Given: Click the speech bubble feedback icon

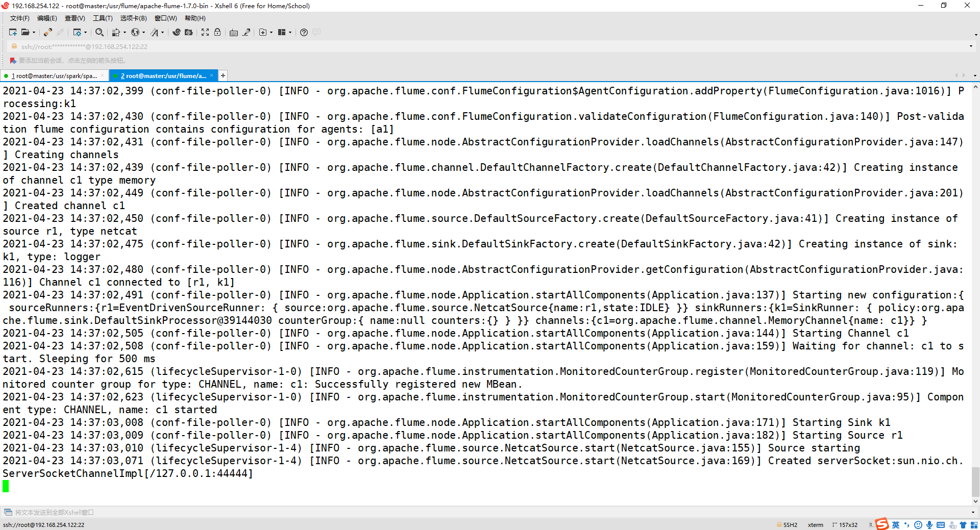Looking at the screenshot, I should click(x=316, y=32).
